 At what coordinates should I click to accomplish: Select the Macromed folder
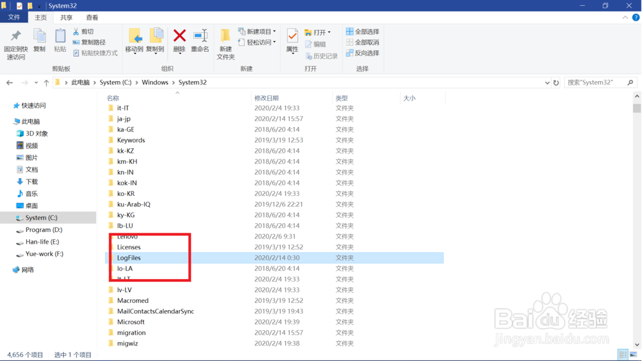pyautogui.click(x=133, y=300)
